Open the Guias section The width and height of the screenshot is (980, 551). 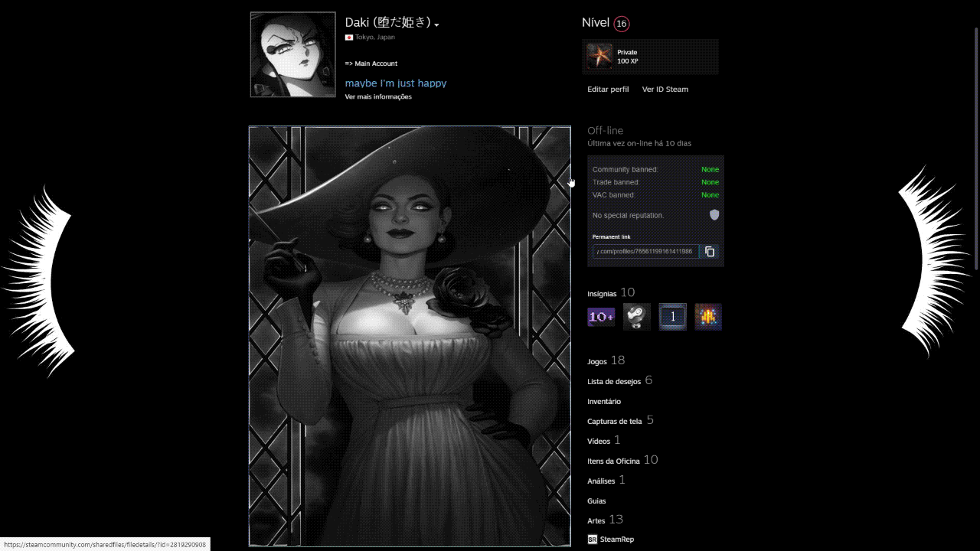(x=596, y=501)
